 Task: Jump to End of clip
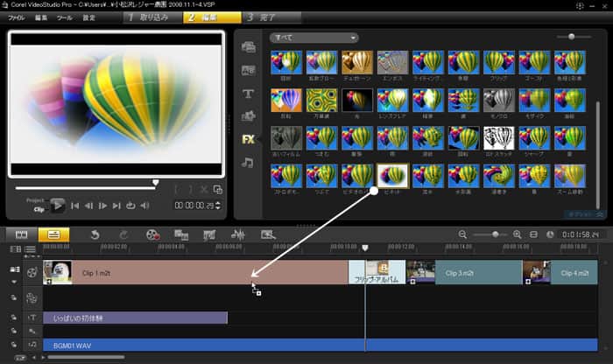[116, 206]
